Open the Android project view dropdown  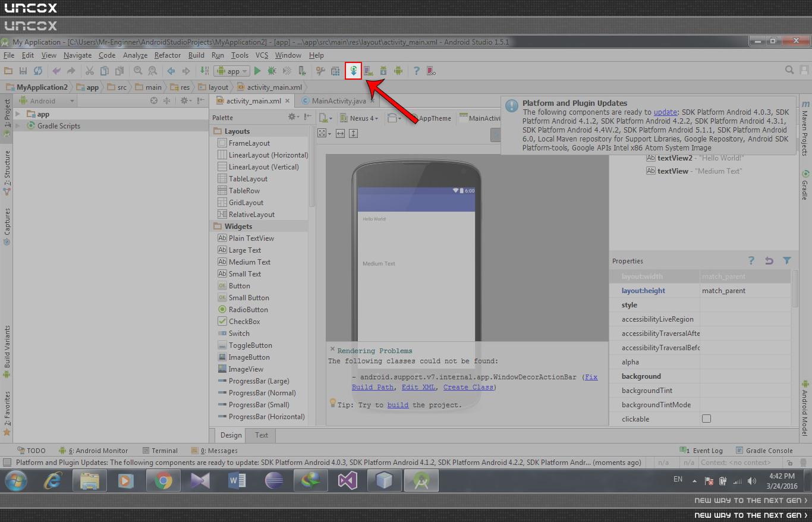(49, 101)
